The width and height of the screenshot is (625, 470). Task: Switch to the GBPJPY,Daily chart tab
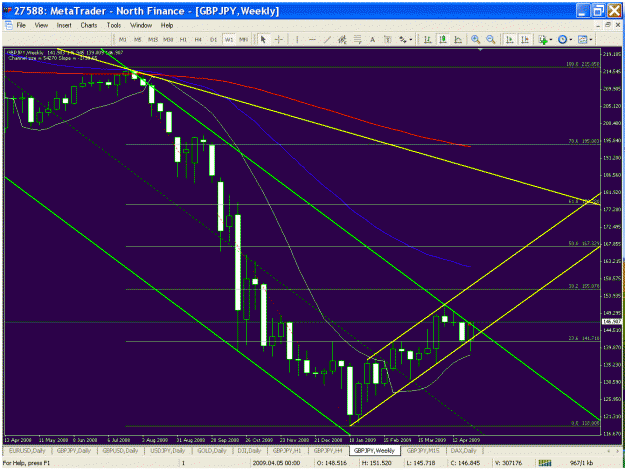[x=74, y=450]
